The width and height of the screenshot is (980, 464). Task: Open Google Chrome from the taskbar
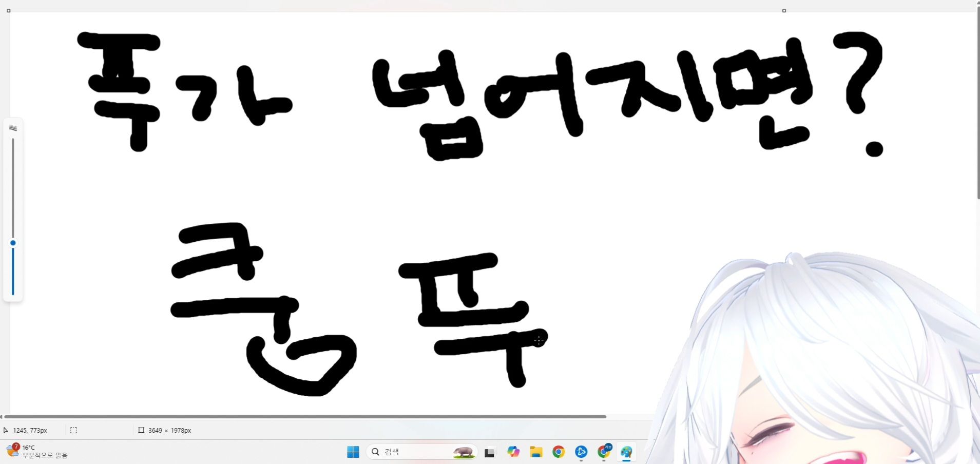click(559, 452)
